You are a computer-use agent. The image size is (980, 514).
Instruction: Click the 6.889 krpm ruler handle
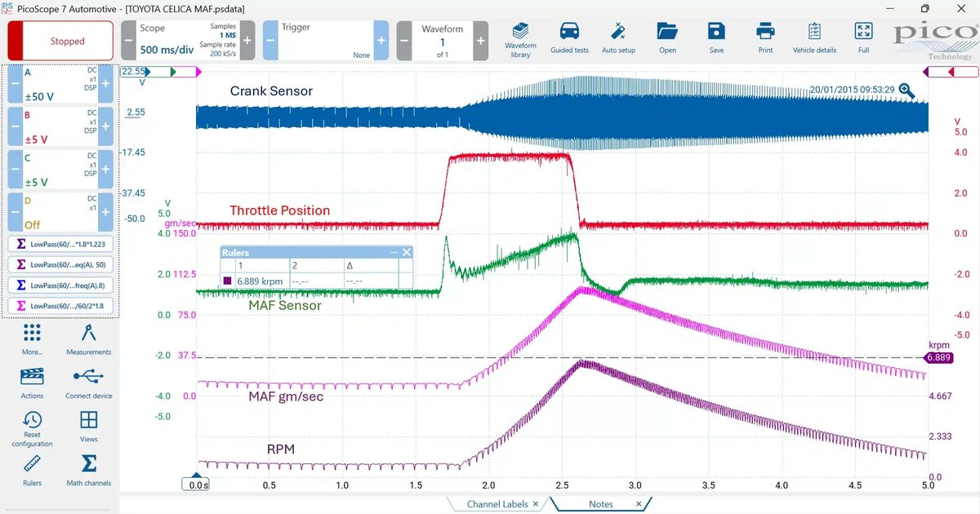tap(938, 357)
